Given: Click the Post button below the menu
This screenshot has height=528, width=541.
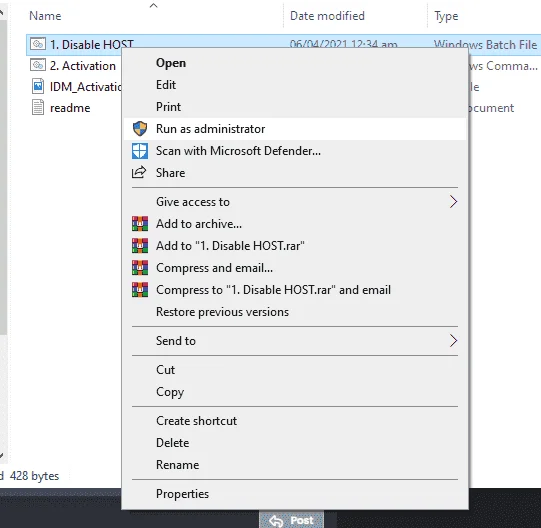Looking at the screenshot, I should pos(292,520).
